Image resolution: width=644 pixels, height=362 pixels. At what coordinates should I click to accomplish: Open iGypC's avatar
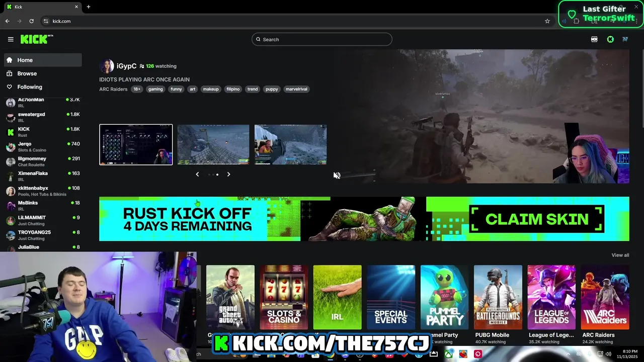[x=106, y=66]
